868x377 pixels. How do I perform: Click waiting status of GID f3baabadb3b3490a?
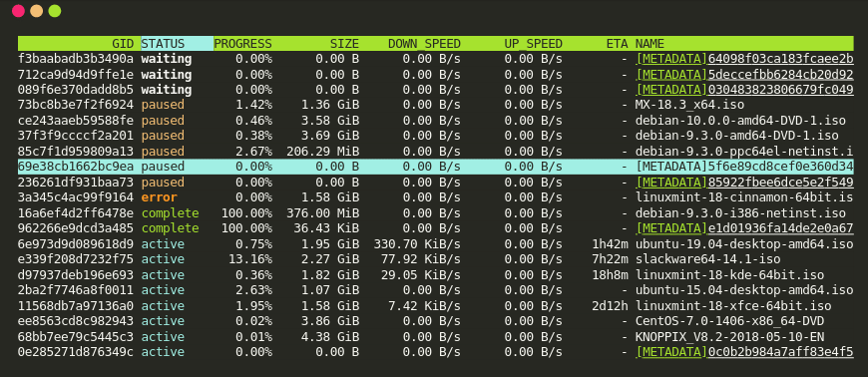pos(166,59)
